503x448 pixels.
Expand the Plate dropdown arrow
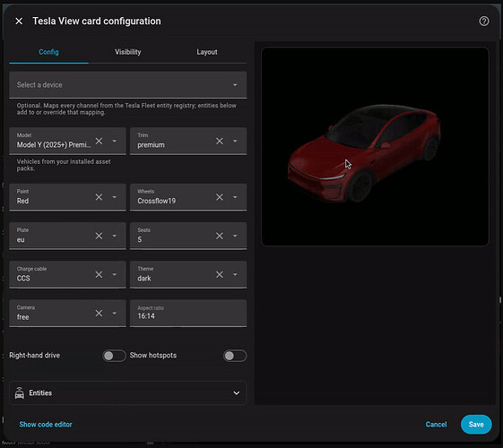(114, 236)
